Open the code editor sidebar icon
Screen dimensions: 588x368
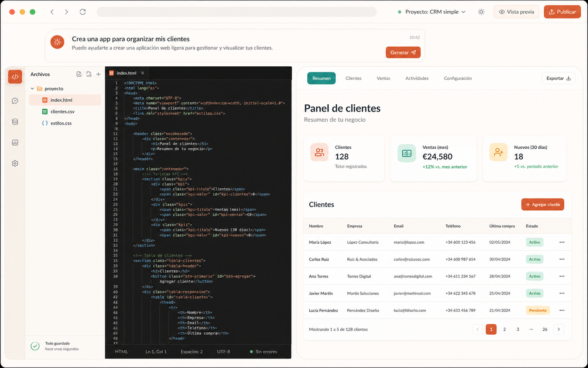15,77
